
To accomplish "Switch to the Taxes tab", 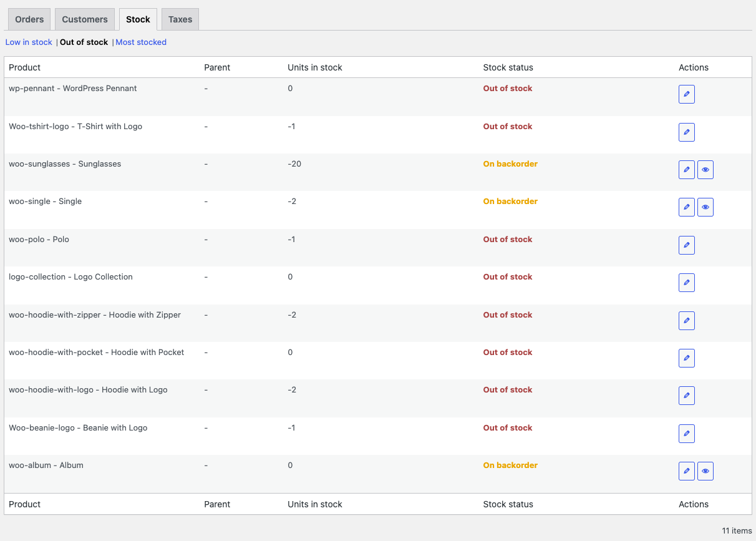I will coord(180,19).
